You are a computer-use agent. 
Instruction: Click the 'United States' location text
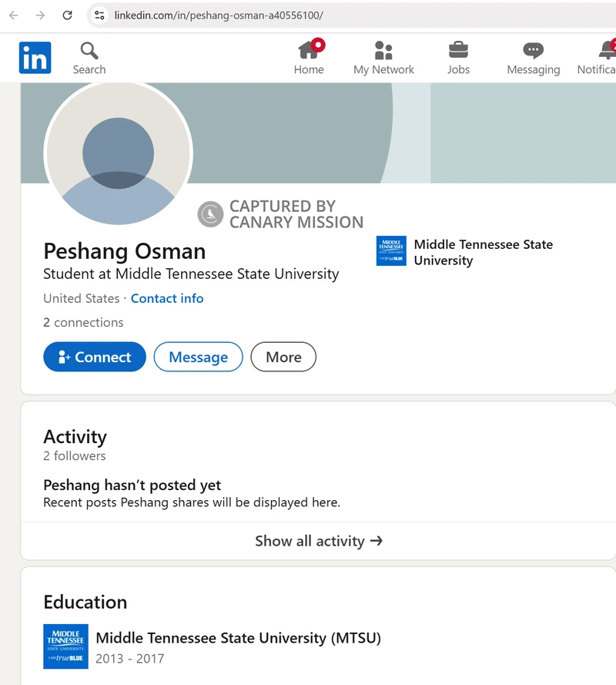(81, 298)
